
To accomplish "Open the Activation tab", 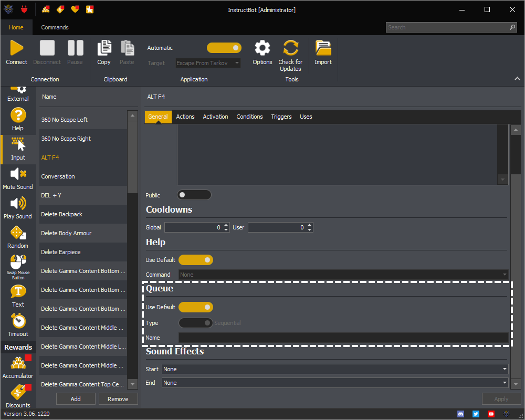I will 215,117.
